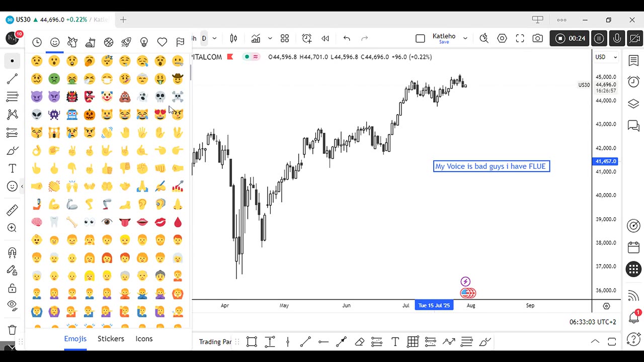Open a new tab with plus button
644x362 pixels.
pyautogui.click(x=123, y=20)
